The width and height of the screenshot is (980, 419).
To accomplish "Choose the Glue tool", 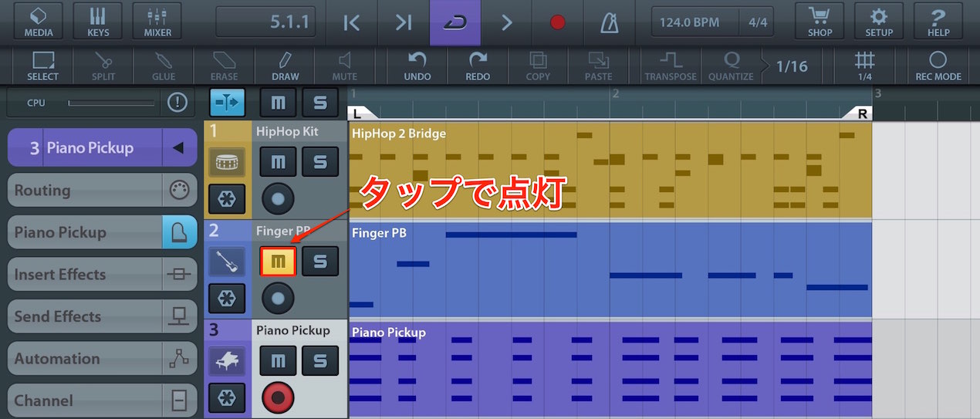I will pos(164,66).
